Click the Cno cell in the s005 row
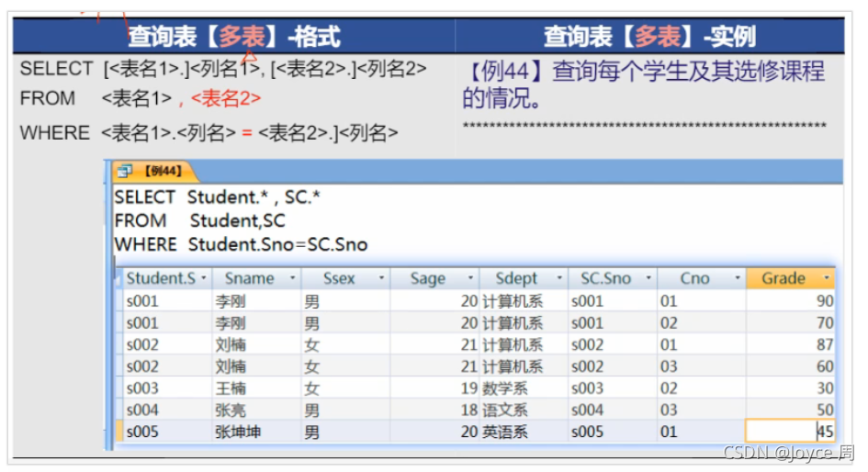 702,432
